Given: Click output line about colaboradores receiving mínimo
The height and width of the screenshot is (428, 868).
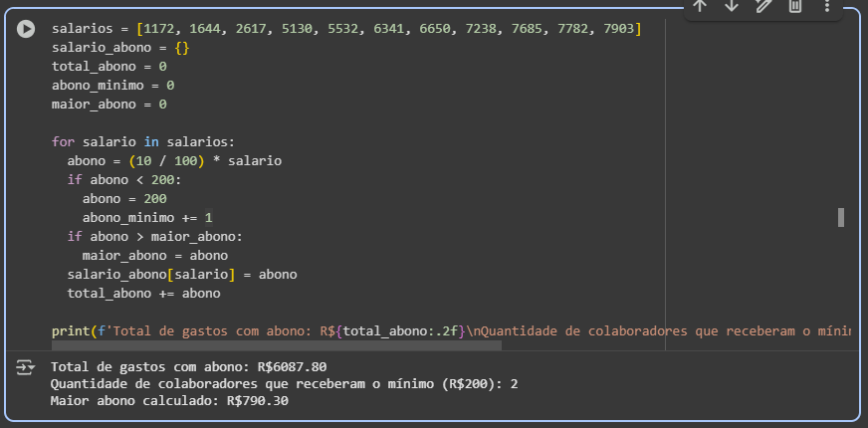Looking at the screenshot, I should [284, 383].
